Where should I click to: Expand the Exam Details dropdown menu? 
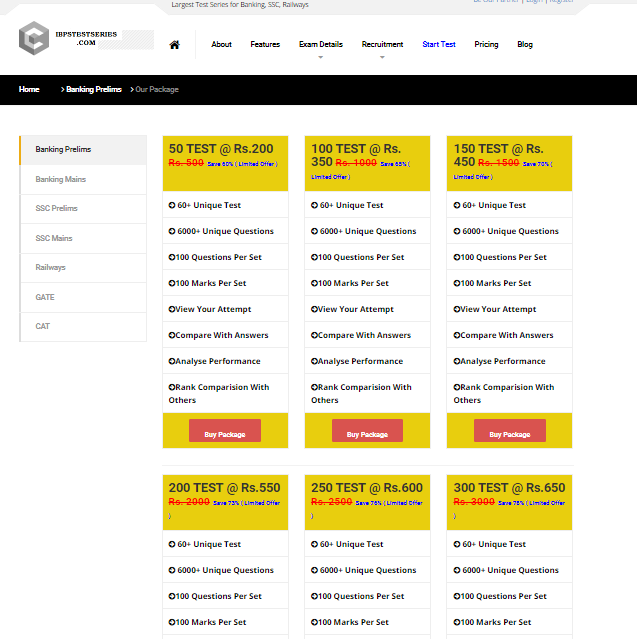click(320, 45)
